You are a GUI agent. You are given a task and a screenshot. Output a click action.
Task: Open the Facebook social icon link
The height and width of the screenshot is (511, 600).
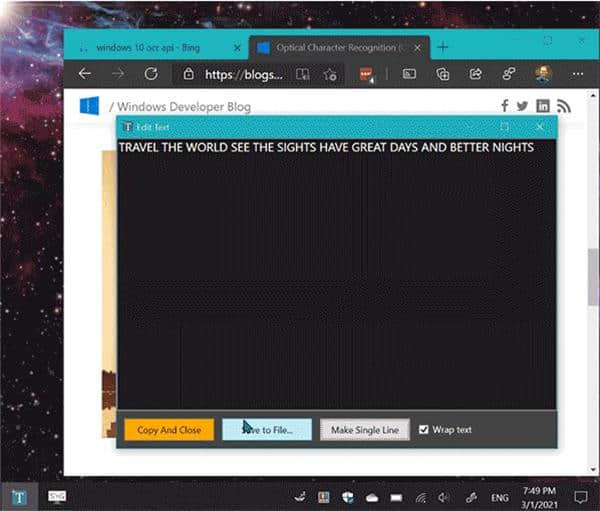pyautogui.click(x=505, y=106)
